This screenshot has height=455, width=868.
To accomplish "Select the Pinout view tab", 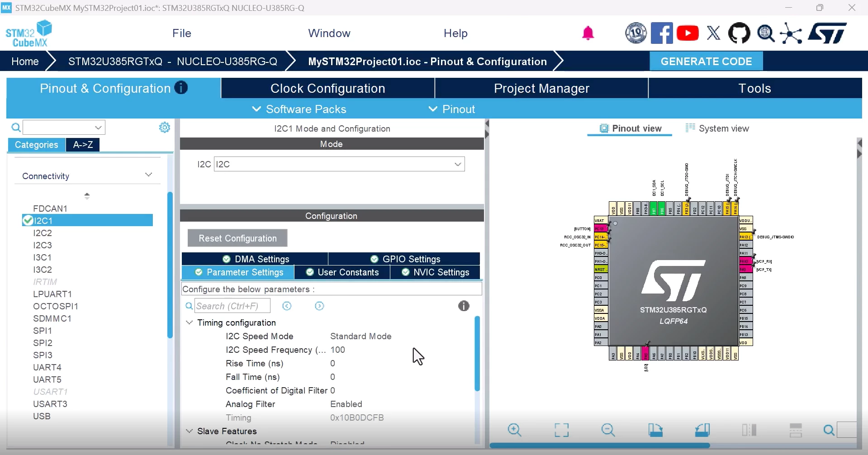I will coord(630,128).
